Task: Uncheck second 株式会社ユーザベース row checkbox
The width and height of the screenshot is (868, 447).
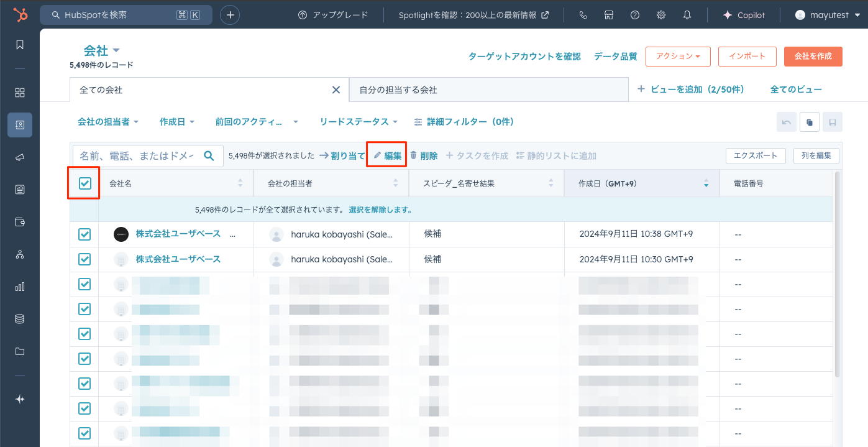Action: tap(85, 259)
